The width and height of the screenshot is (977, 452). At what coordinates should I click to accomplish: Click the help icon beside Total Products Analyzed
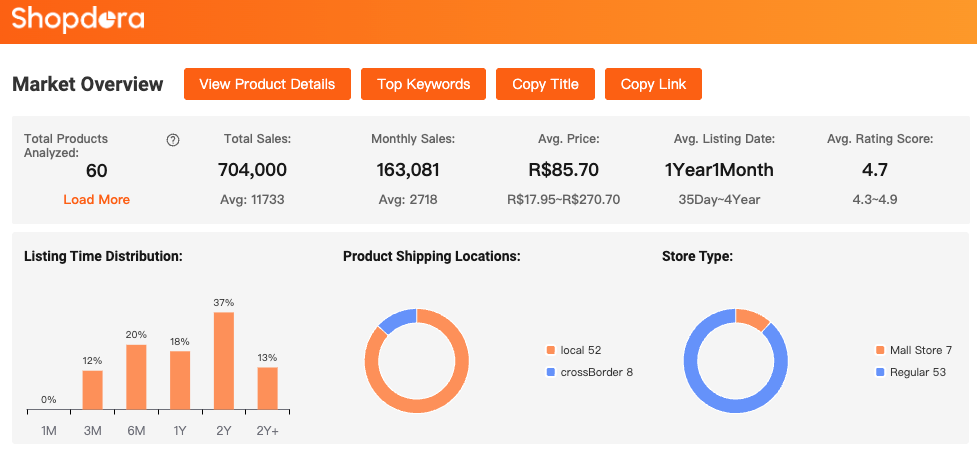coord(173,140)
